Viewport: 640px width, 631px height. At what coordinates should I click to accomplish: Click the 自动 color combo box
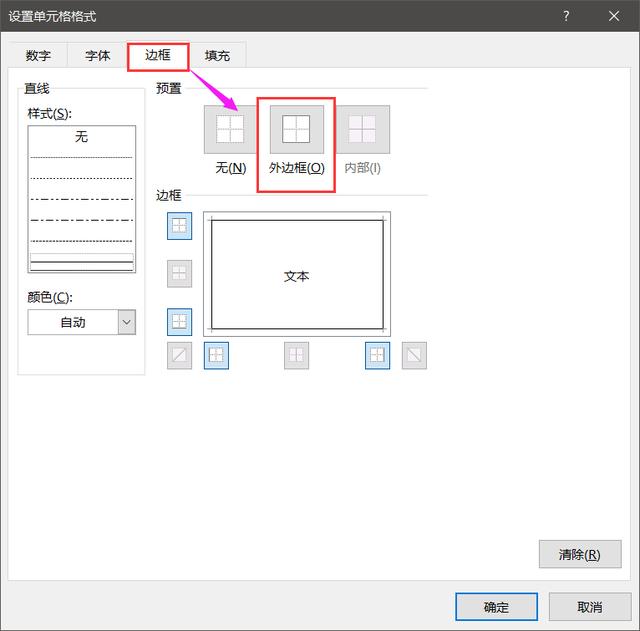[x=82, y=322]
